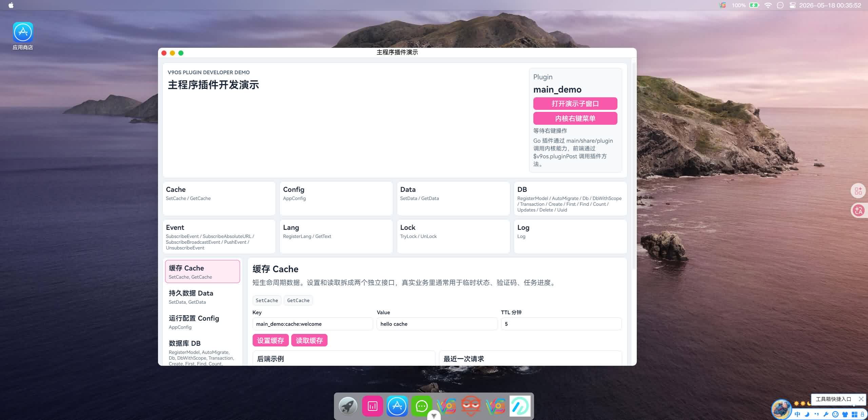
Task: Click the SetCache tag chip
Action: [x=267, y=300]
